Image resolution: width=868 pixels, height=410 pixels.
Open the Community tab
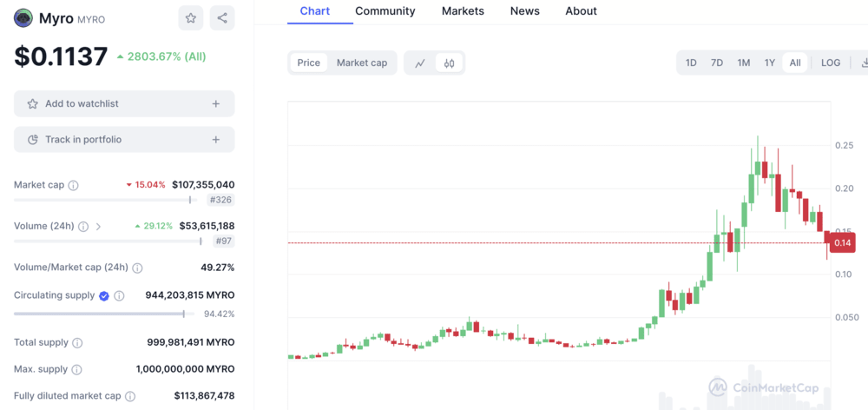(385, 11)
